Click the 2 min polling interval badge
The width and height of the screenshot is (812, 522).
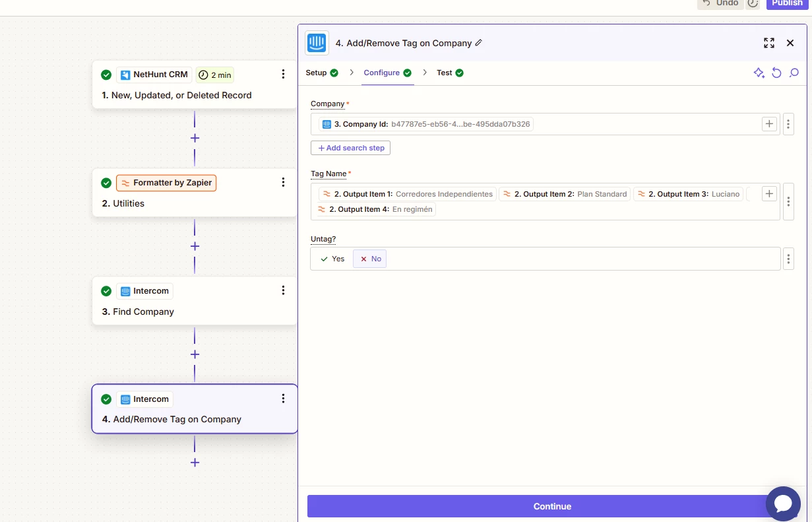tap(215, 75)
